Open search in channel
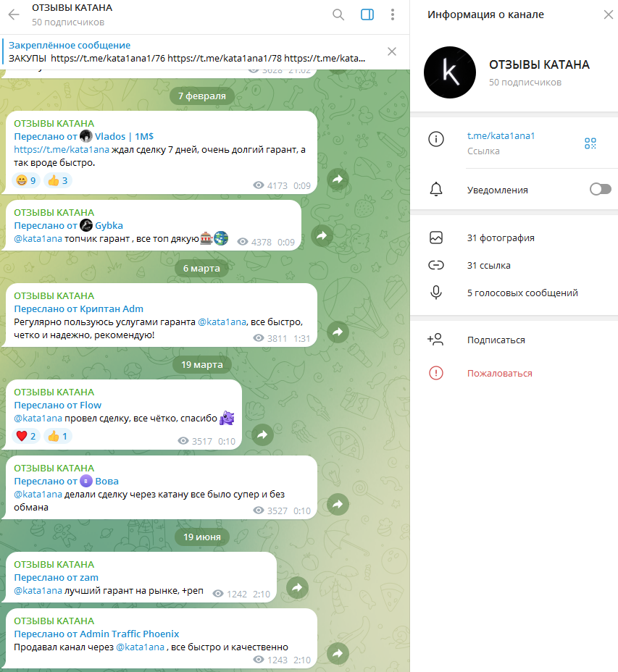 pos(338,14)
